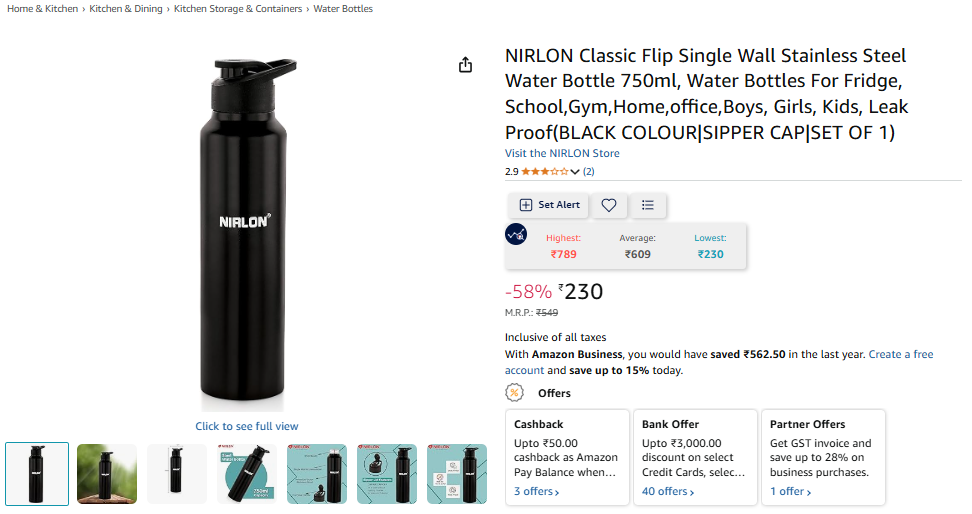Click the heart wishlist icon
972x514 pixels.
pyautogui.click(x=608, y=205)
